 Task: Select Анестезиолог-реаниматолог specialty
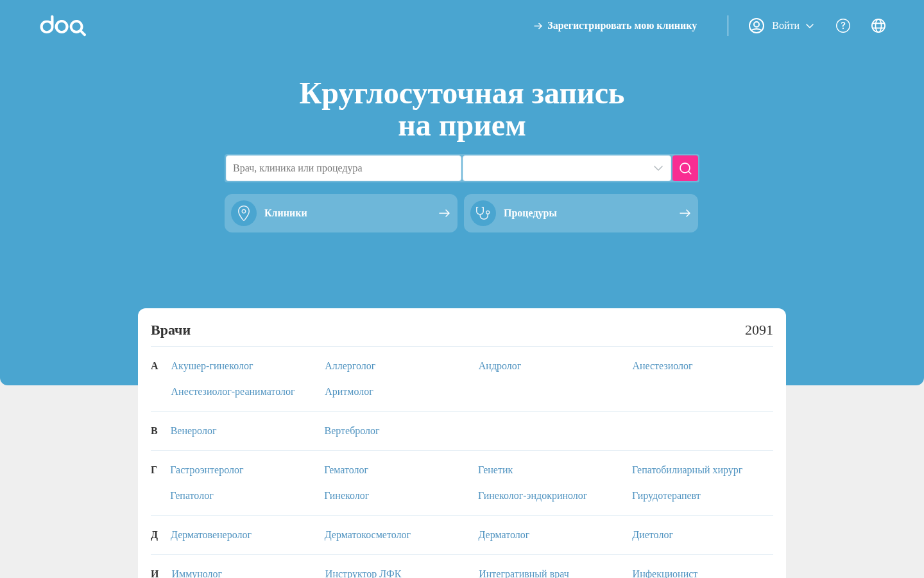[x=232, y=392]
